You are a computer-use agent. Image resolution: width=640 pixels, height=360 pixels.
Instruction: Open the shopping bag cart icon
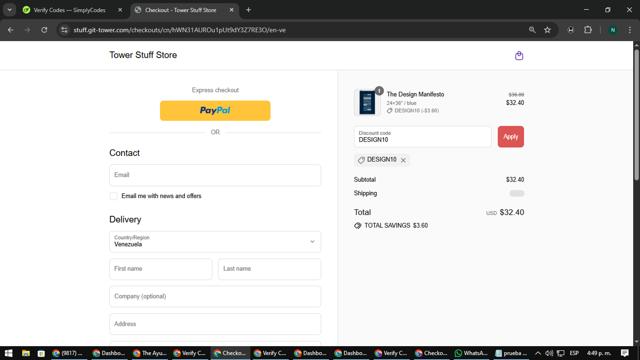[519, 56]
